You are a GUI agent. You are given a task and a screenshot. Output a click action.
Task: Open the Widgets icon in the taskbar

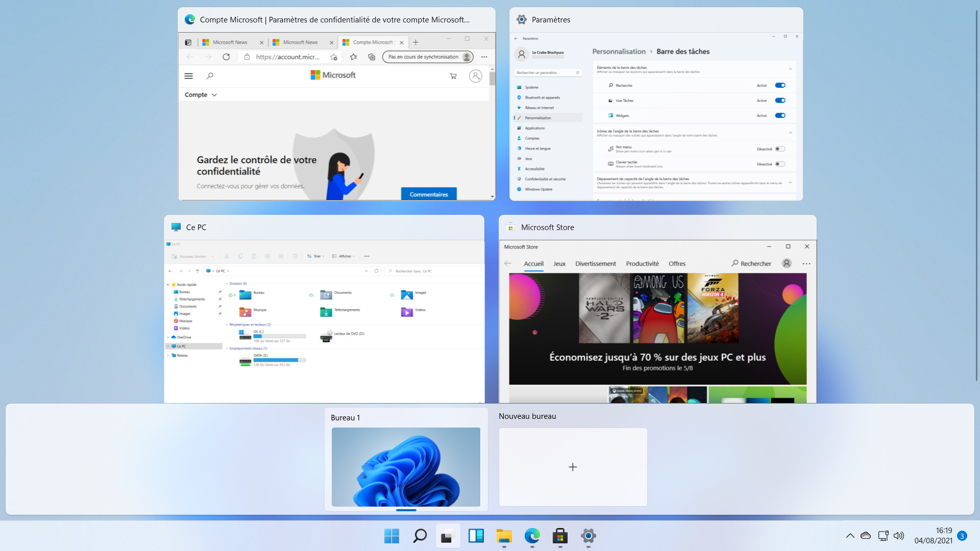coord(476,536)
